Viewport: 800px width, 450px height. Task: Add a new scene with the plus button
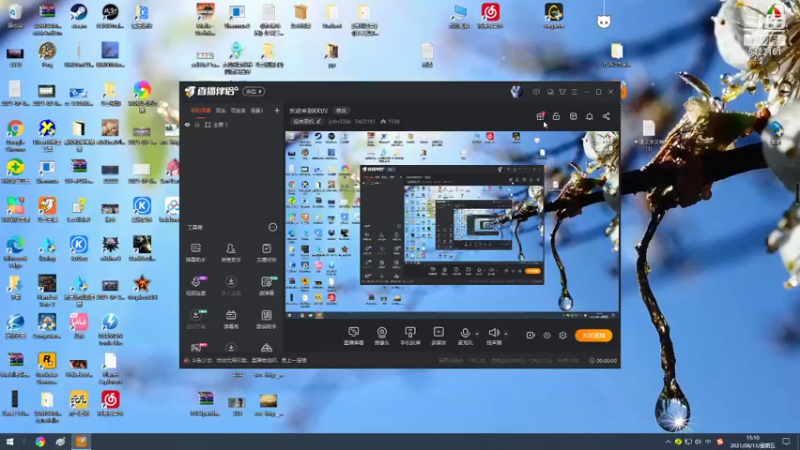(277, 110)
